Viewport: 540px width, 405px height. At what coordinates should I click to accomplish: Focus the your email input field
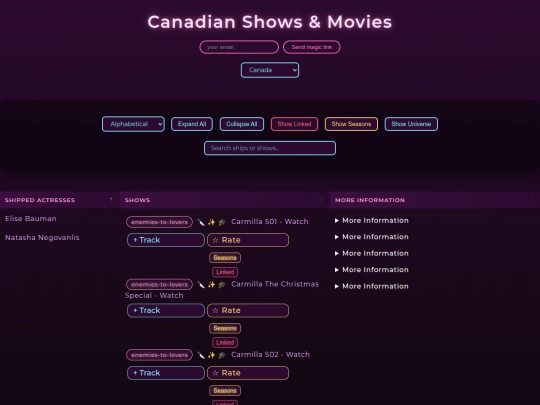click(x=239, y=47)
